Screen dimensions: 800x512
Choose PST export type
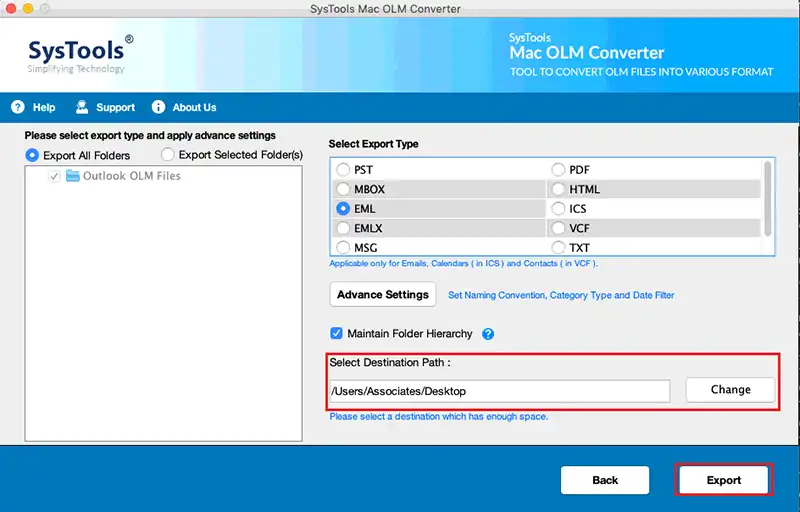(x=343, y=169)
